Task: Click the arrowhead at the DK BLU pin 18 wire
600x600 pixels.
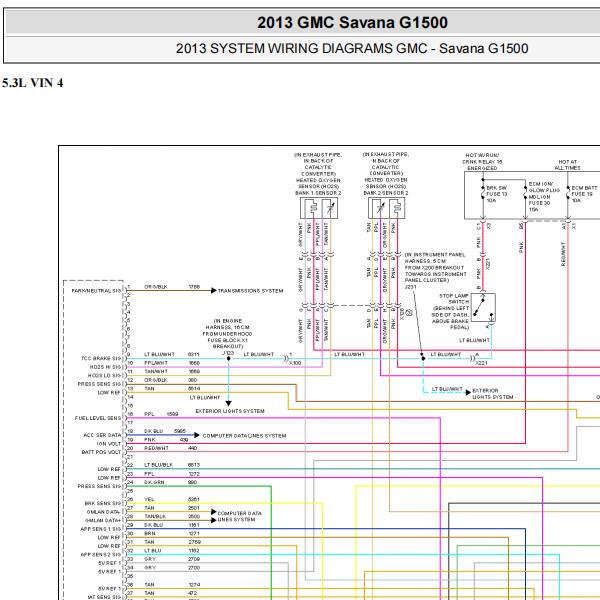Action: click(x=197, y=435)
